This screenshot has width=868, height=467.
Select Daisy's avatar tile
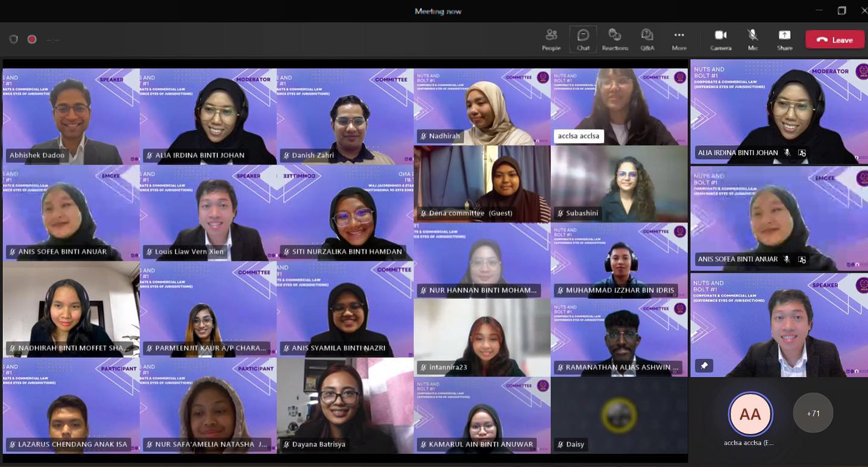coord(619,415)
